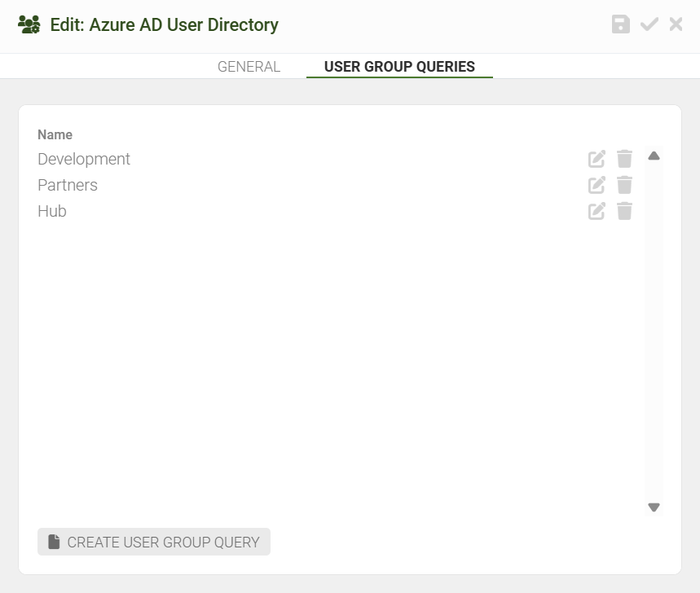Delete the Development group query

click(624, 159)
